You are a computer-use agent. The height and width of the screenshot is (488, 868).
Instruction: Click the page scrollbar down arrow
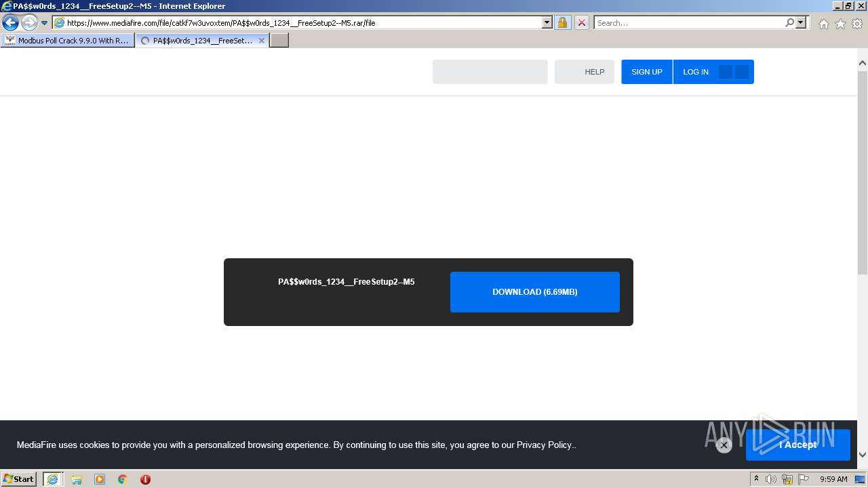point(863,455)
